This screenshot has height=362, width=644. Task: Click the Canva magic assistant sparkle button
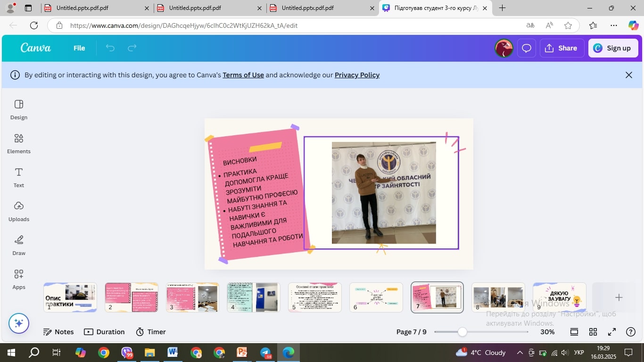pos(19,323)
